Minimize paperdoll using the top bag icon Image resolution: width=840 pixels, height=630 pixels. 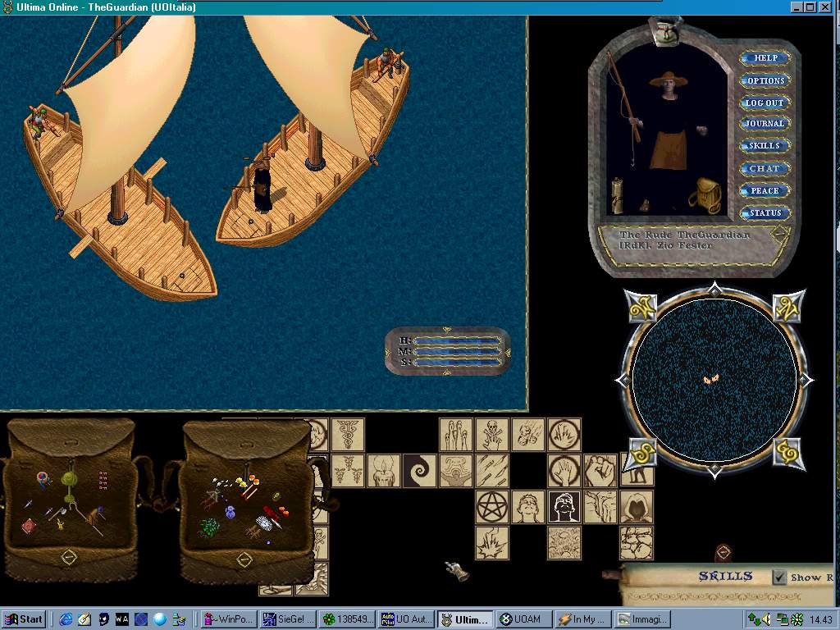click(664, 31)
